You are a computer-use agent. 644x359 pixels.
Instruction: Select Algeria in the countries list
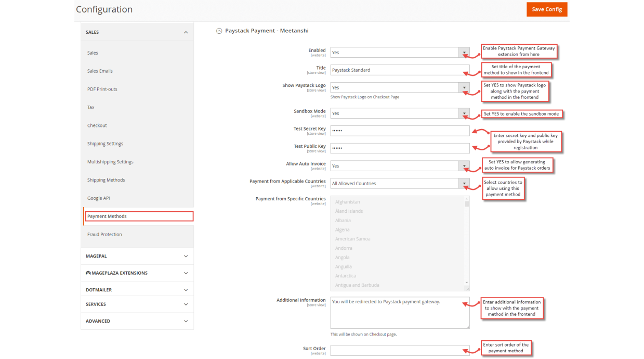pyautogui.click(x=343, y=230)
